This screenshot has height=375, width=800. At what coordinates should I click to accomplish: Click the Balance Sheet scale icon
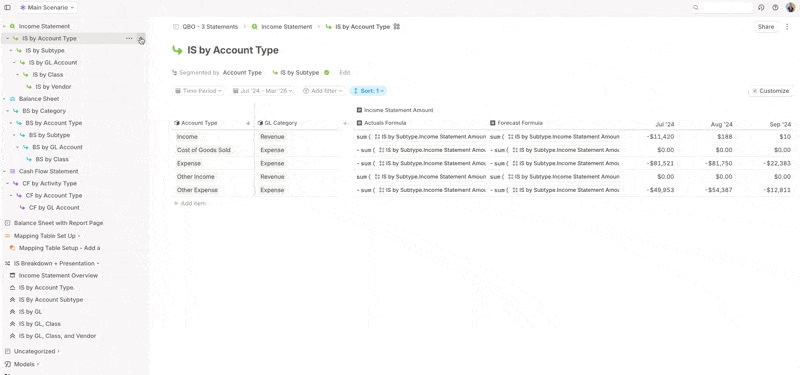[x=13, y=99]
